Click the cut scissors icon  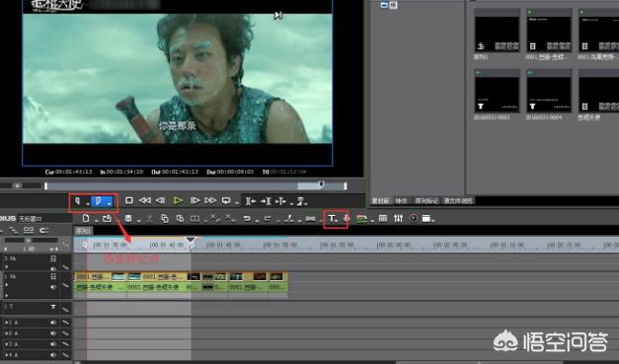tap(150, 218)
